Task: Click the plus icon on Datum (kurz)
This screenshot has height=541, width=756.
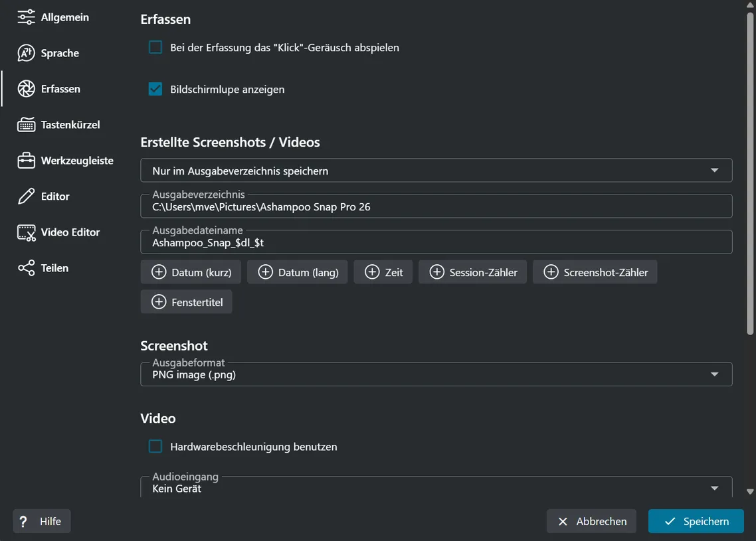Action: [x=159, y=271]
